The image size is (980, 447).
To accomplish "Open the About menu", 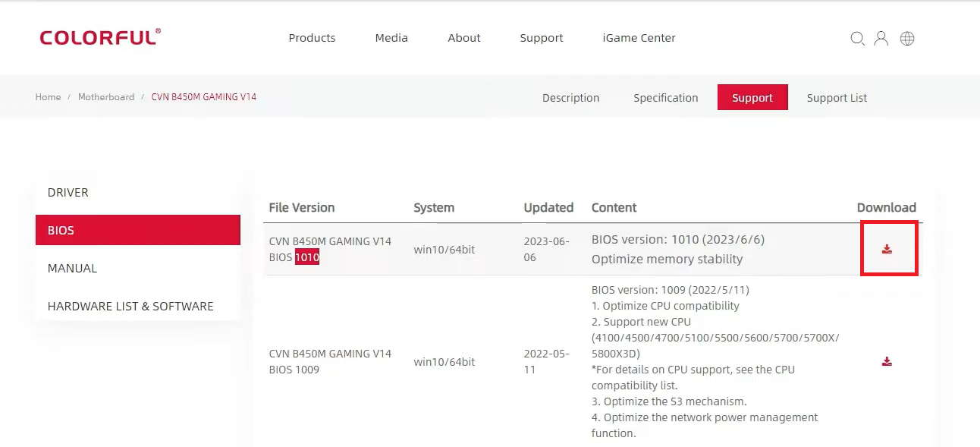I will click(x=464, y=38).
